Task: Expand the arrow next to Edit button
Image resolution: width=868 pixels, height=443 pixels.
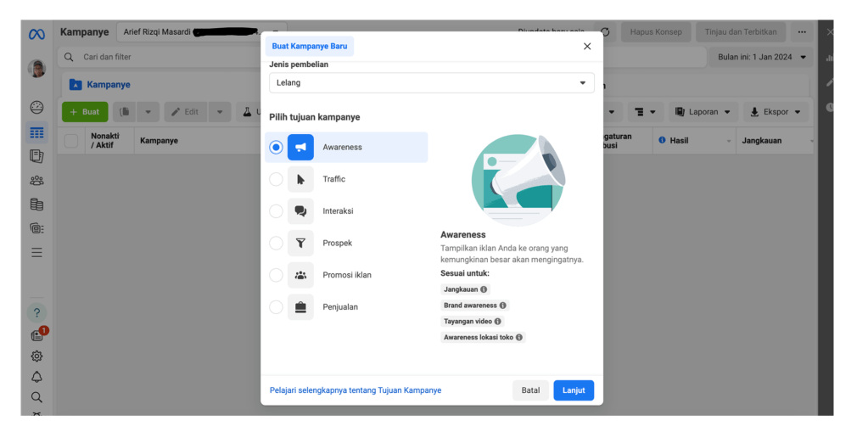Action: coord(220,112)
